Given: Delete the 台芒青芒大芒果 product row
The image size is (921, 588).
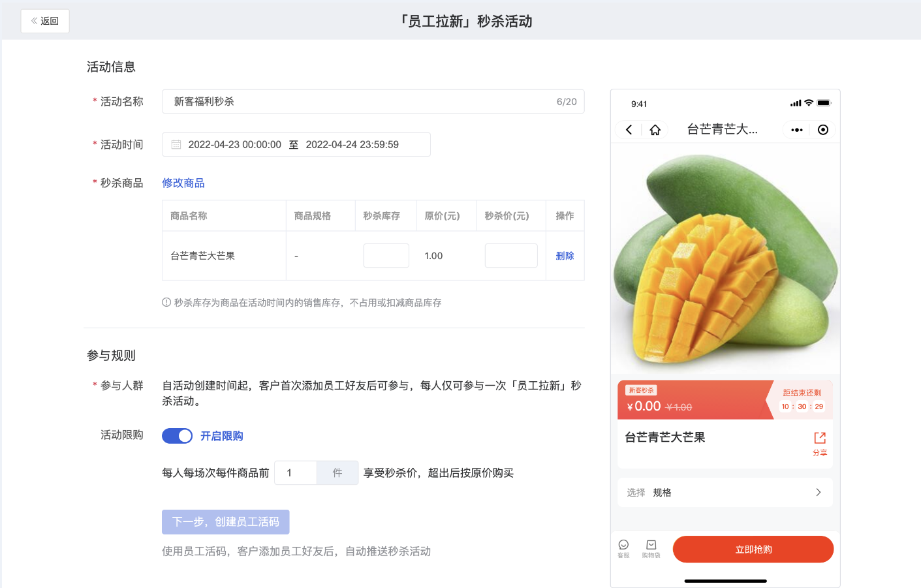Looking at the screenshot, I should tap(565, 256).
